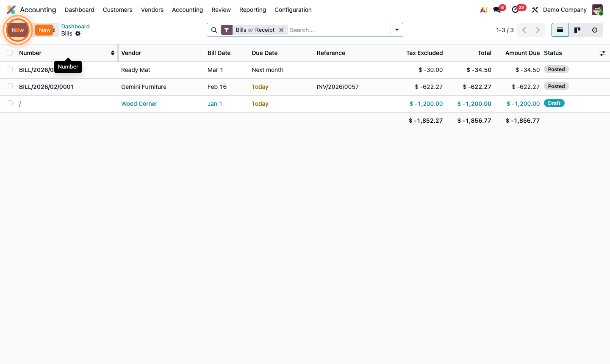Switch to the Reporting menu
The height and width of the screenshot is (364, 610).
click(x=252, y=9)
